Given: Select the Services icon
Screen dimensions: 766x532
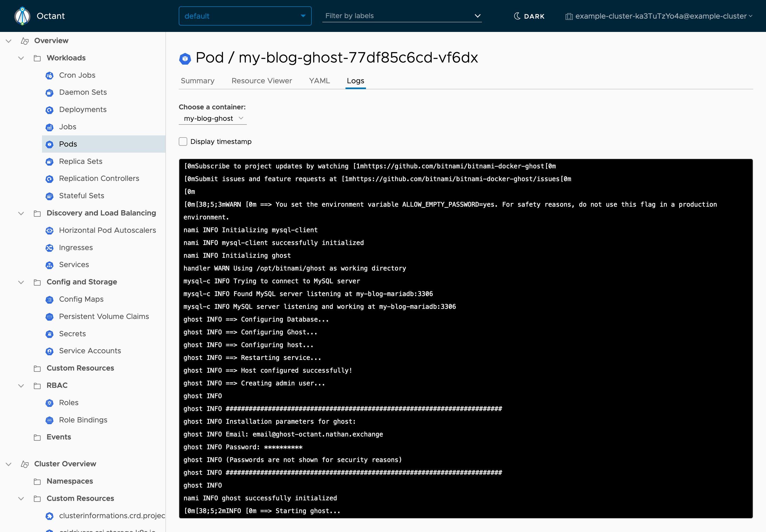Looking at the screenshot, I should [x=50, y=265].
